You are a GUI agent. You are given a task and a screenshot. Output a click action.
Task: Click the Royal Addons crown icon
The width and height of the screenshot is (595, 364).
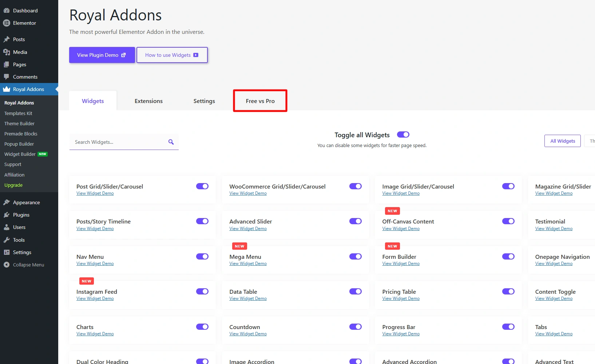(7, 89)
